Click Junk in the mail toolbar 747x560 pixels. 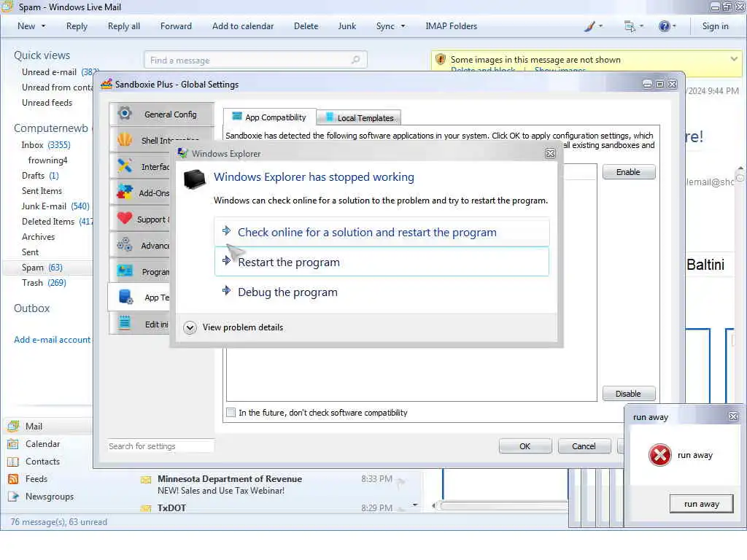(347, 26)
